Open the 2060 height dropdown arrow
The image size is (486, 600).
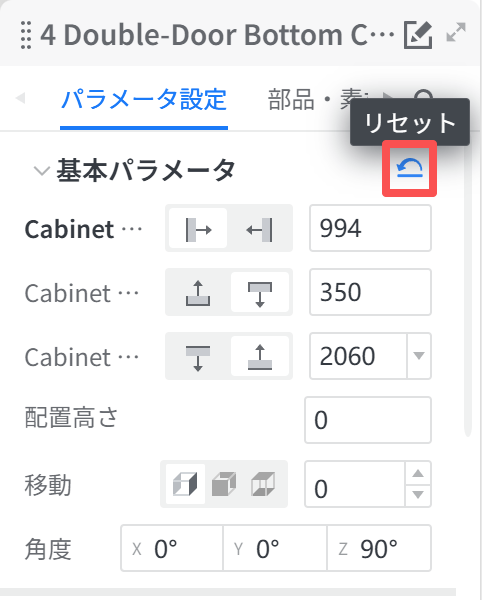point(419,356)
